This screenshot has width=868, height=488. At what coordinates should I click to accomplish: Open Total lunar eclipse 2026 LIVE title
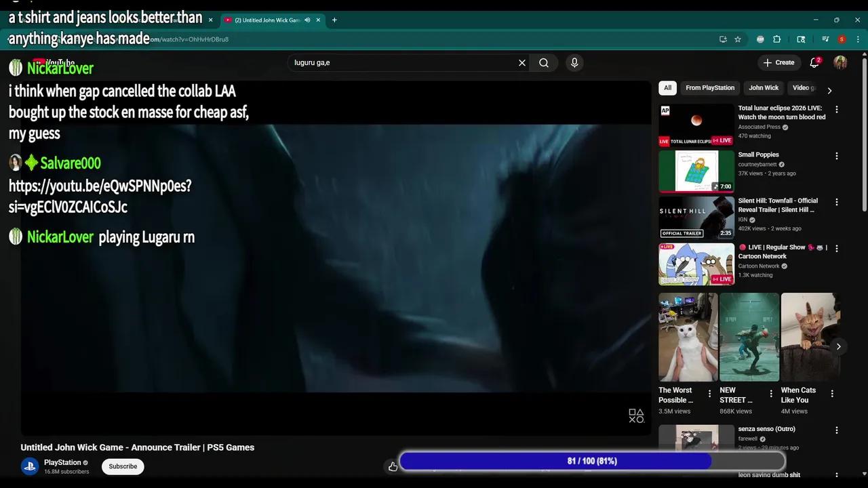point(782,113)
